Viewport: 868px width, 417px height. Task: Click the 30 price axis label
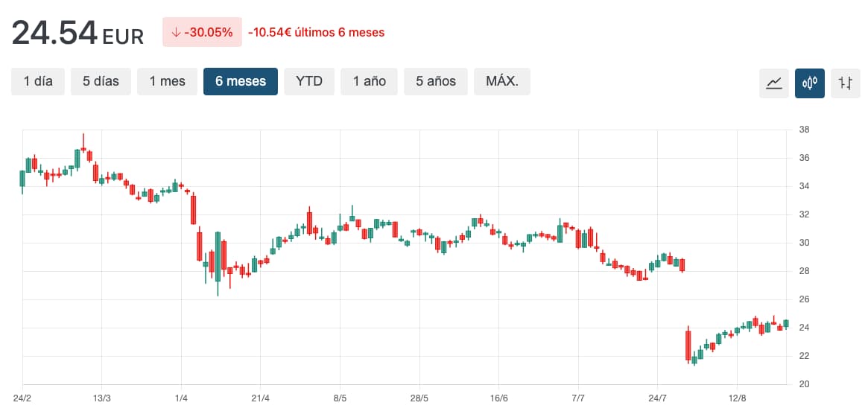[x=805, y=243]
